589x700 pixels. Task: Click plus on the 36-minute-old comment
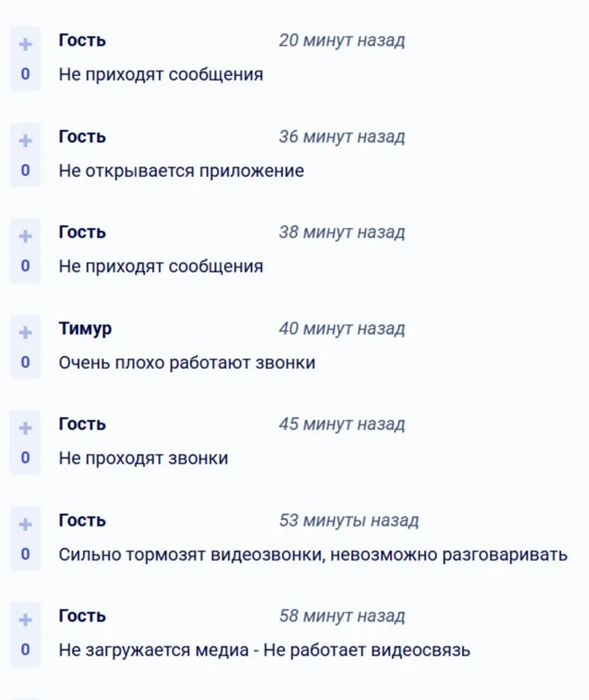coord(26,141)
